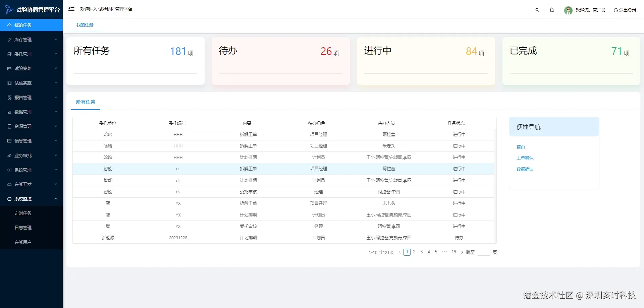Click the 待办人员 column header
Screen dimensions: 644x308
(x=386, y=123)
